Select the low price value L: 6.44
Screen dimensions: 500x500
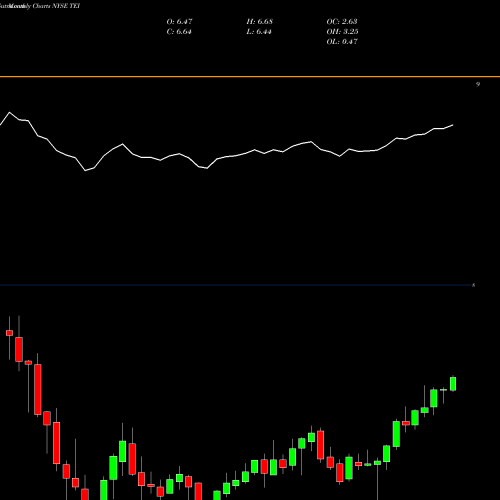click(259, 32)
